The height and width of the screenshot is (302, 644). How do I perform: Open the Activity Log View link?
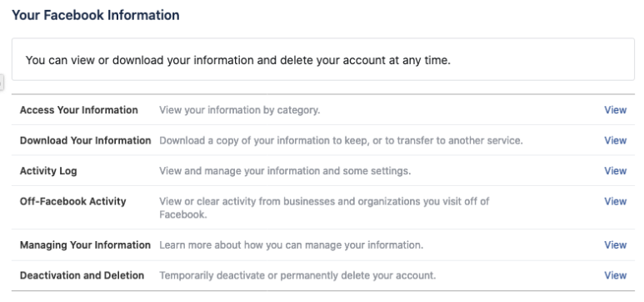(x=615, y=171)
